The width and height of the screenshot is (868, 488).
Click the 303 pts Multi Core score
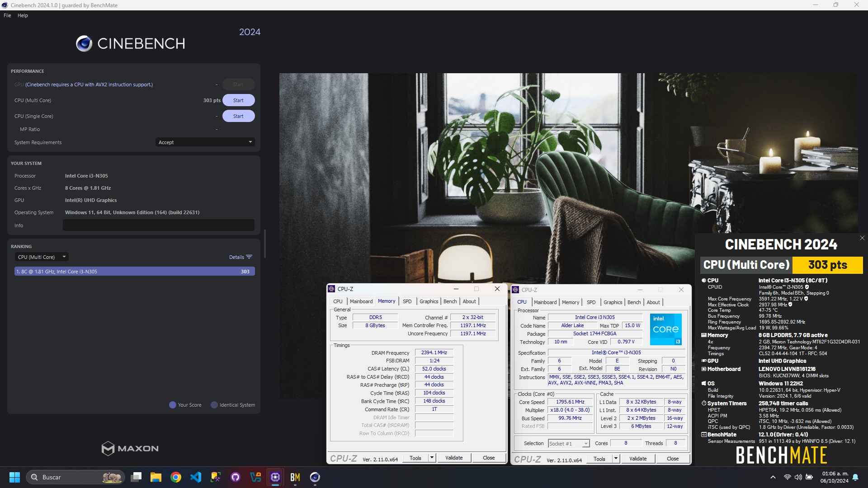(x=212, y=100)
